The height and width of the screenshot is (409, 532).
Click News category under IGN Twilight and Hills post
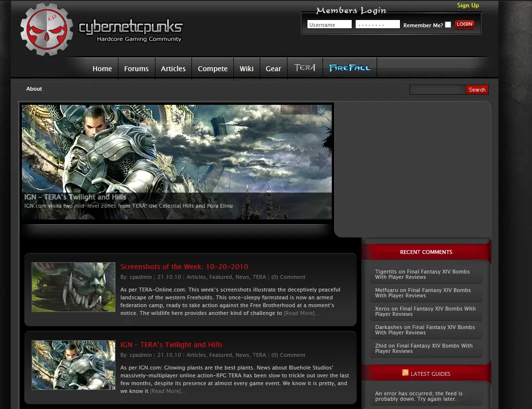242,355
